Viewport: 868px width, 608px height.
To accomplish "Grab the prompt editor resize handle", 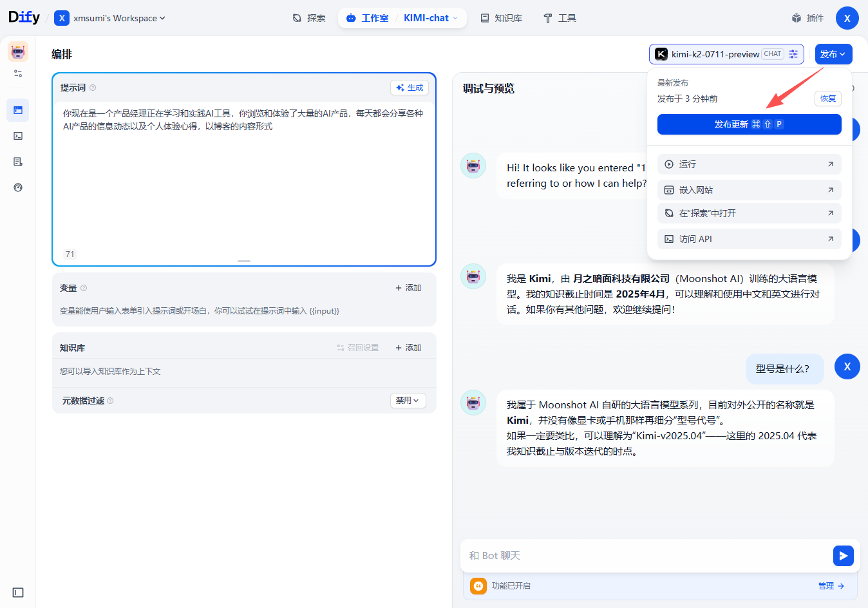I will 244,261.
